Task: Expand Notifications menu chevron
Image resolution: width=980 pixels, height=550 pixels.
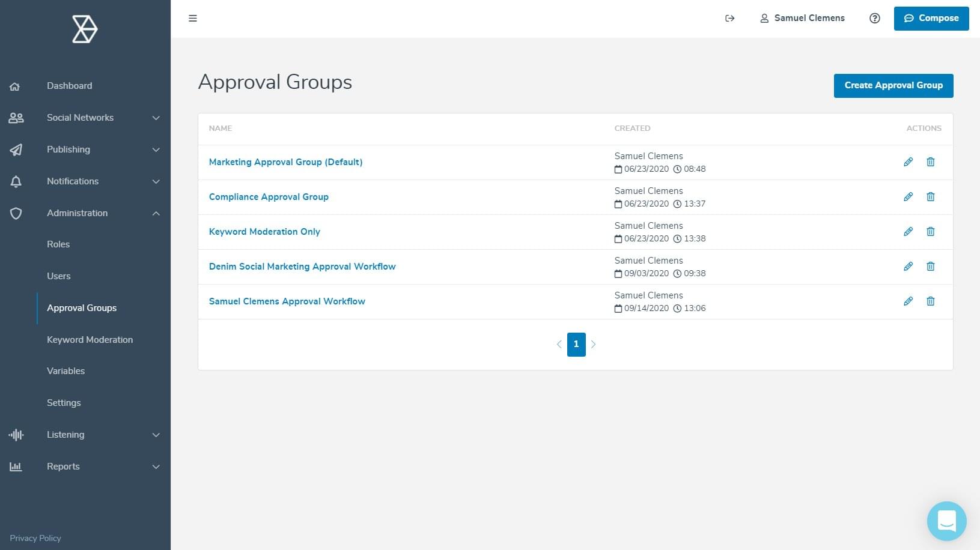Action: coord(156,181)
